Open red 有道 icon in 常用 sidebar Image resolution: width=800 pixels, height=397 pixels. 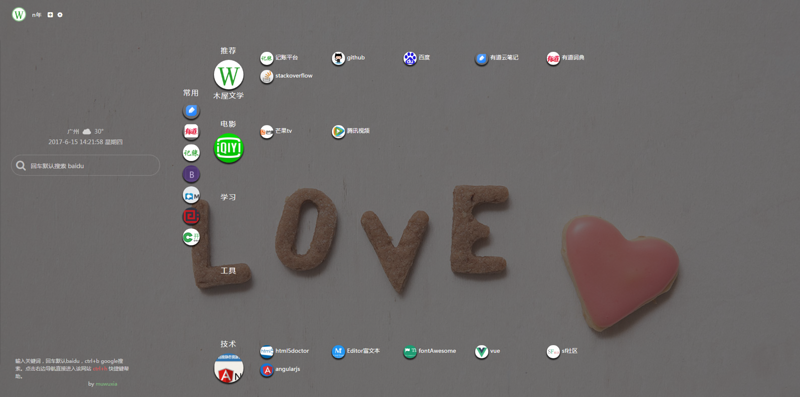click(191, 132)
